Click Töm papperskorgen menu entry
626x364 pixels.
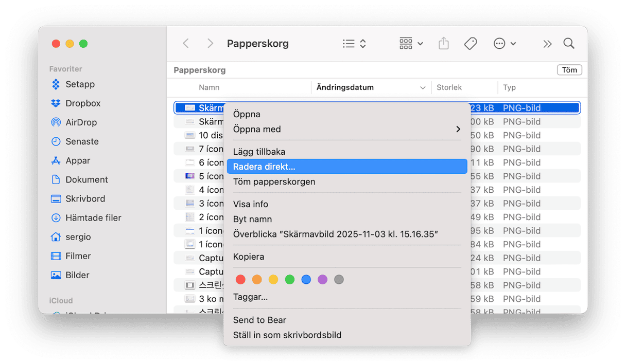pos(274,181)
